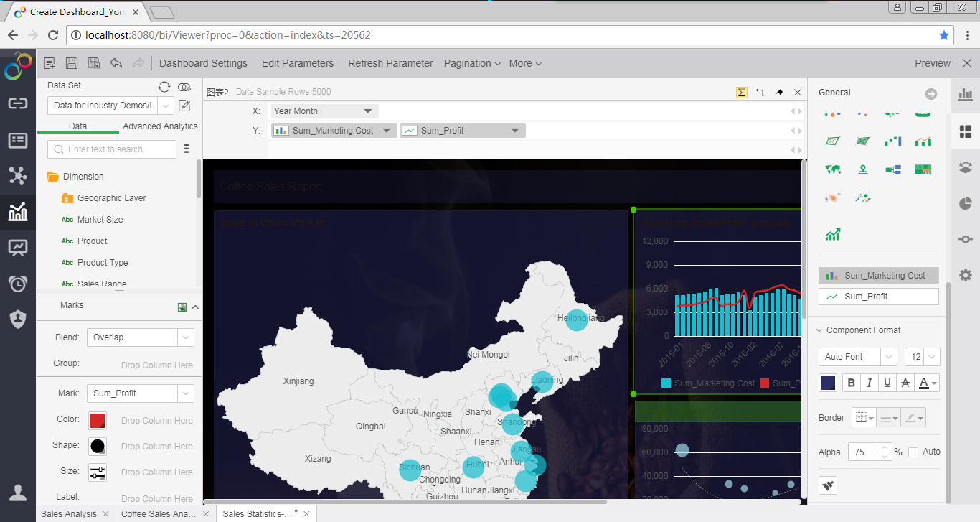Open the Year Month field dropdown

click(x=368, y=111)
